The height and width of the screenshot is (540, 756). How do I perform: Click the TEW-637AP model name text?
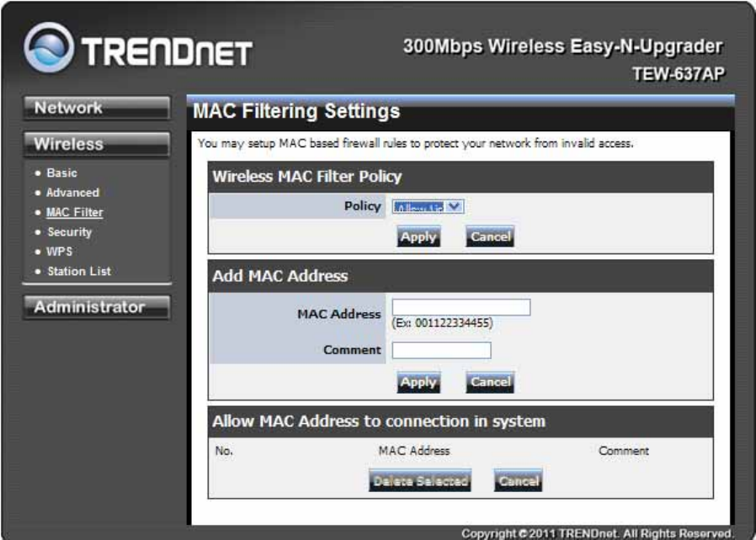[679, 74]
